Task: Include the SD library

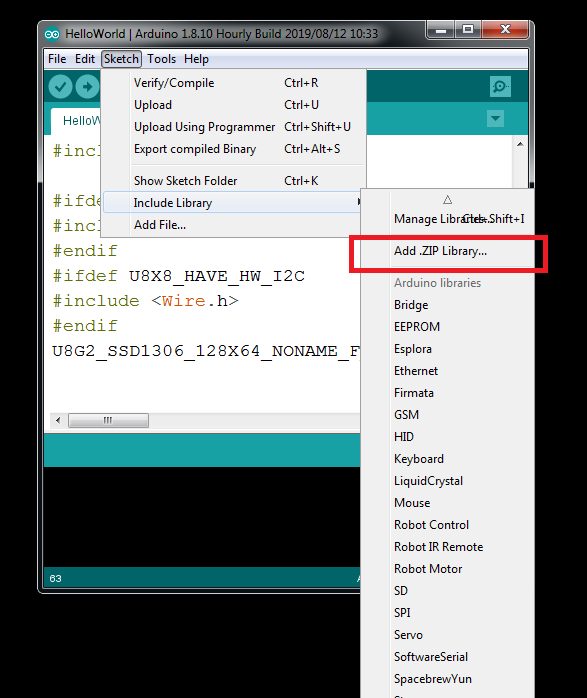Action: pos(448,591)
